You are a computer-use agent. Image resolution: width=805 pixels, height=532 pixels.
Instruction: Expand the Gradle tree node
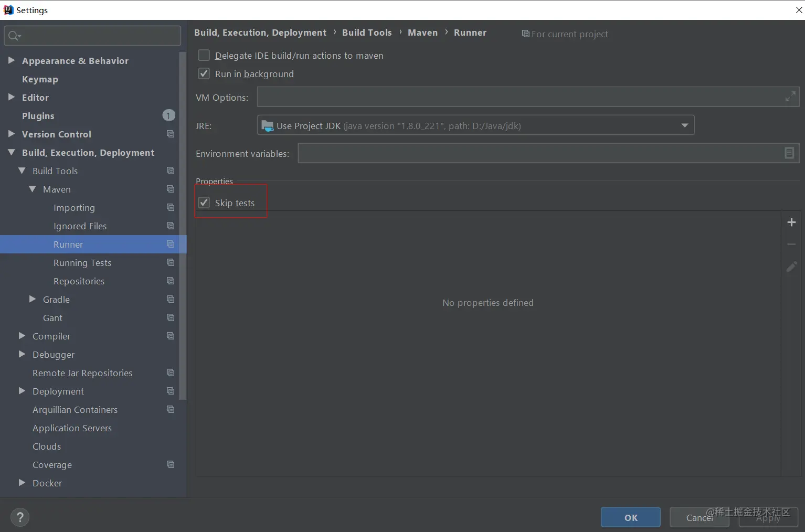point(33,299)
